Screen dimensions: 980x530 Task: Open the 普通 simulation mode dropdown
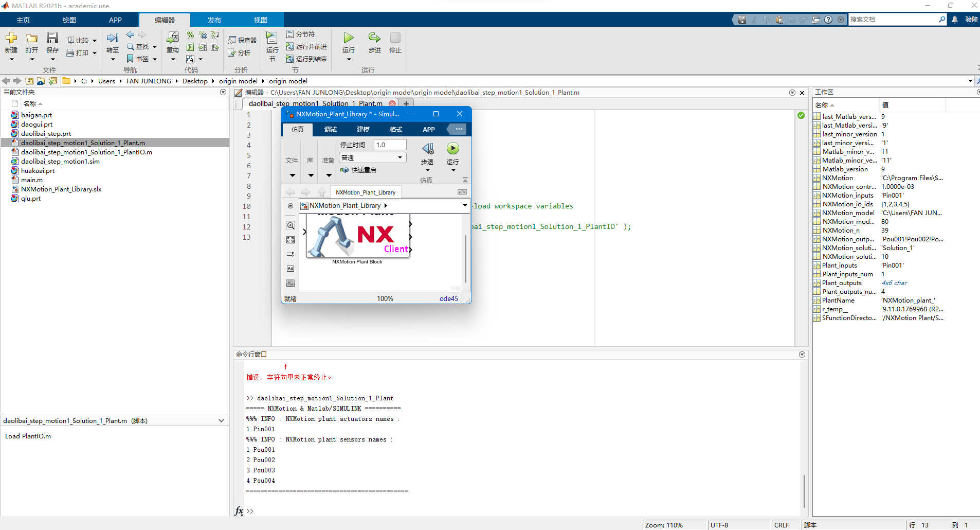coord(372,157)
